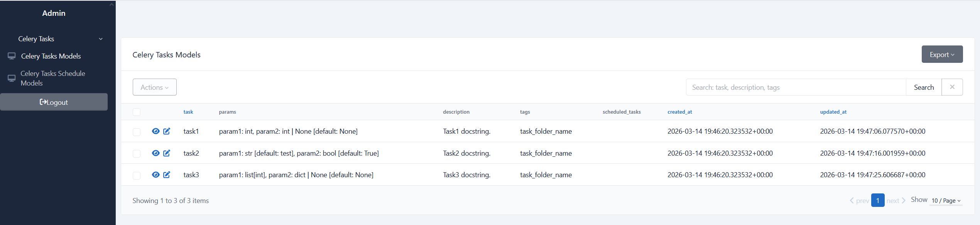Image resolution: width=980 pixels, height=225 pixels.
Task: Click the params column header
Action: (227, 112)
